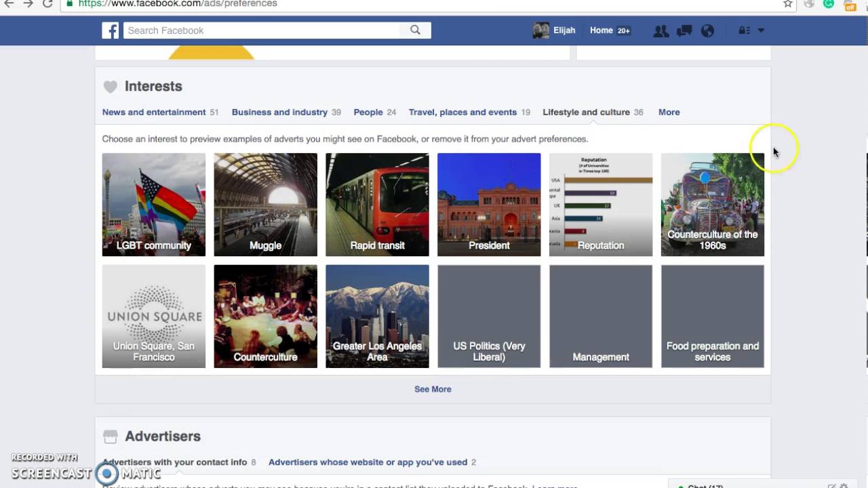Open Advertisers whose website or app tab
Screen dimensions: 868x488
click(368, 462)
